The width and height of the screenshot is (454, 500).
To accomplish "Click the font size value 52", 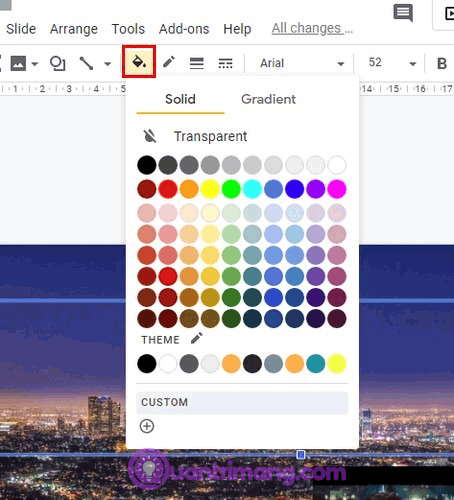I will 375,62.
